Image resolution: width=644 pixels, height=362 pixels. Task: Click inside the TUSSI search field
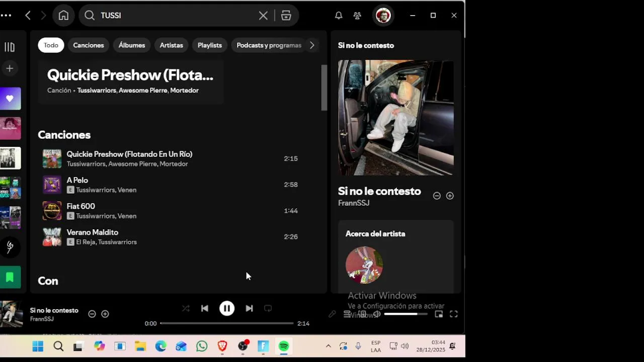(x=176, y=16)
